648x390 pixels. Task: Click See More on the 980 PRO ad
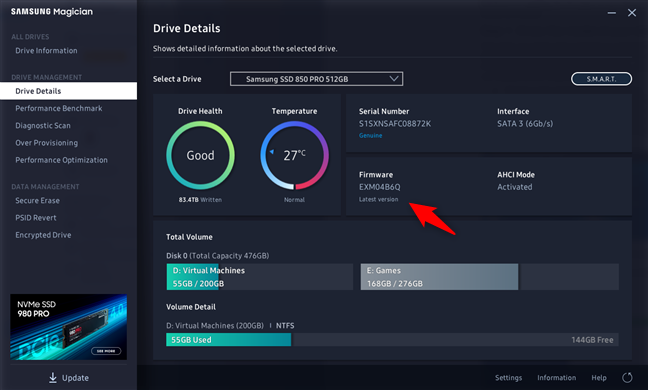(106, 351)
